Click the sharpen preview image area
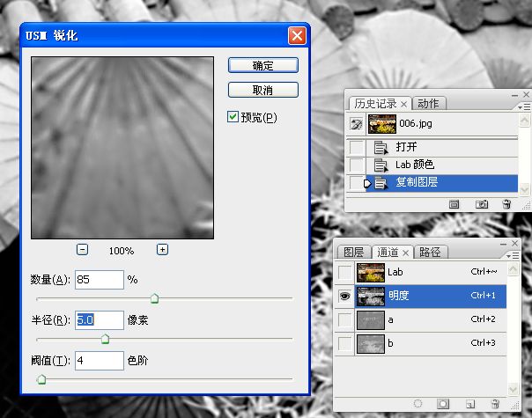The height and width of the screenshot is (418, 532). 122,148
